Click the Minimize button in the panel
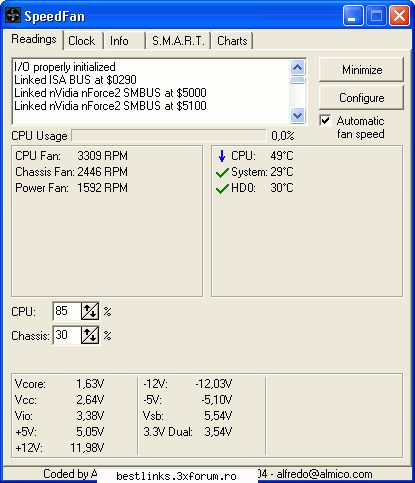The width and height of the screenshot is (415, 483). click(x=362, y=70)
